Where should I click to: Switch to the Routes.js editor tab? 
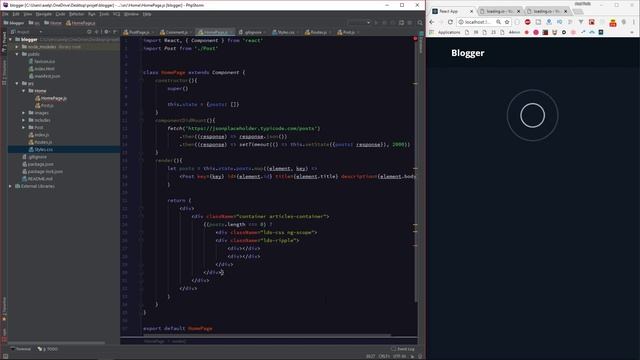[318, 32]
